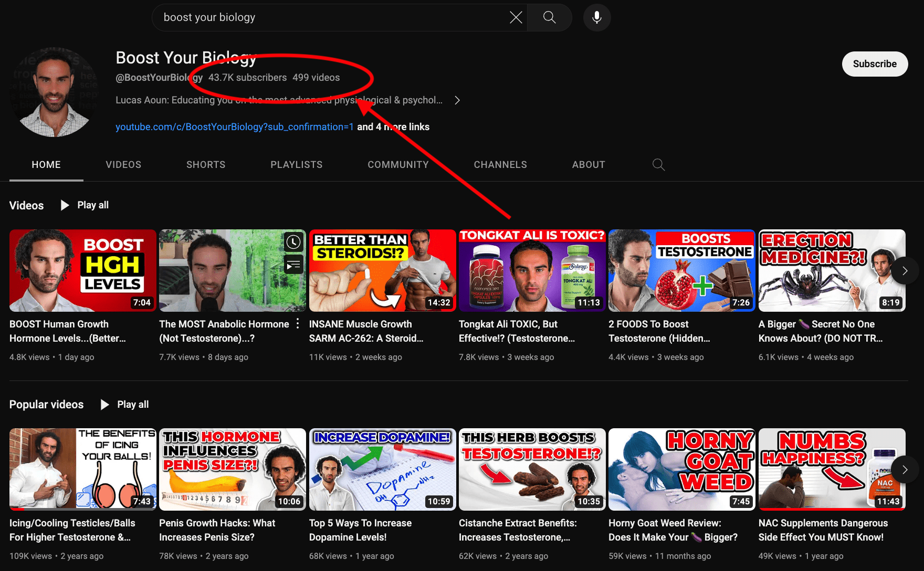The image size is (924, 571).
Task: Switch to the CHANNELS tab
Action: click(x=500, y=165)
